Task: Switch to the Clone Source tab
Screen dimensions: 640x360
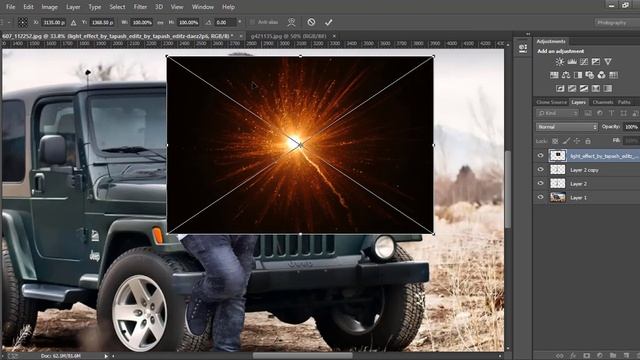Action: (x=551, y=102)
